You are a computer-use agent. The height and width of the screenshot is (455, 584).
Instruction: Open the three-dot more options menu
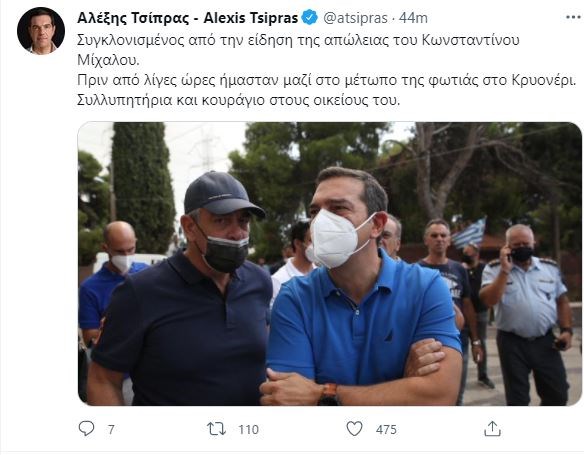click(x=573, y=18)
